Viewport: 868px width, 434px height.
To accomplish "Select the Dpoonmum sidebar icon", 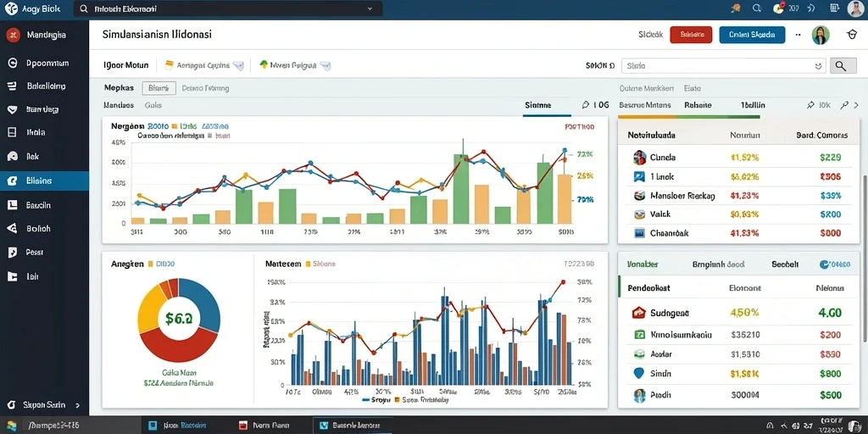I will (12, 63).
